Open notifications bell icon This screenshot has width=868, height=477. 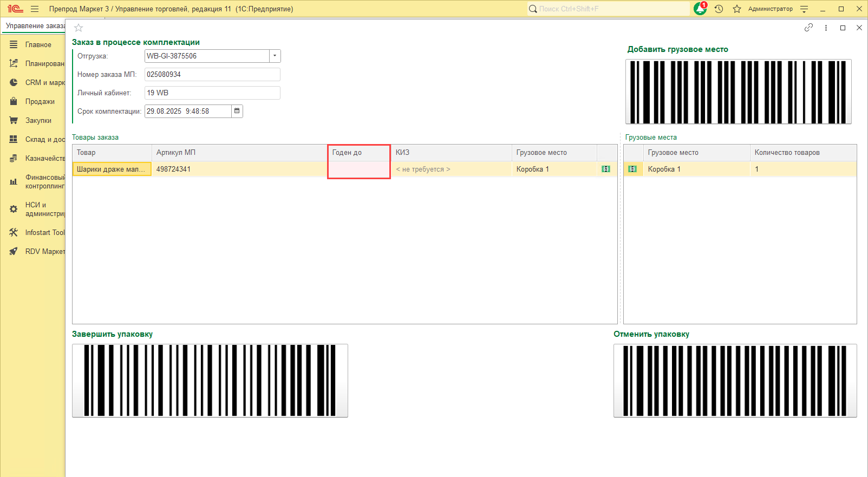pyautogui.click(x=700, y=9)
